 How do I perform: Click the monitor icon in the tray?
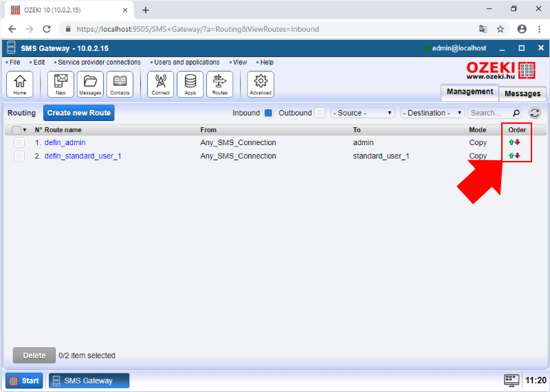[511, 380]
